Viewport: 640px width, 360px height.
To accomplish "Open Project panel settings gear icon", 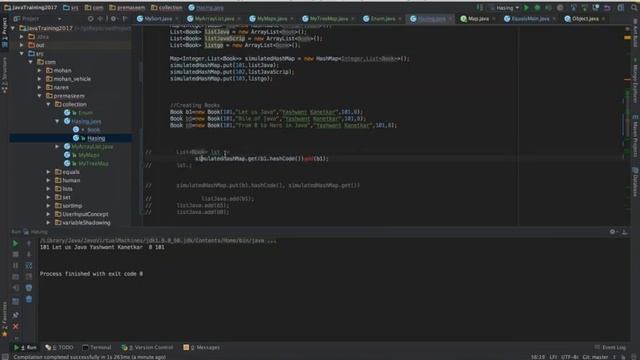I will click(113, 19).
